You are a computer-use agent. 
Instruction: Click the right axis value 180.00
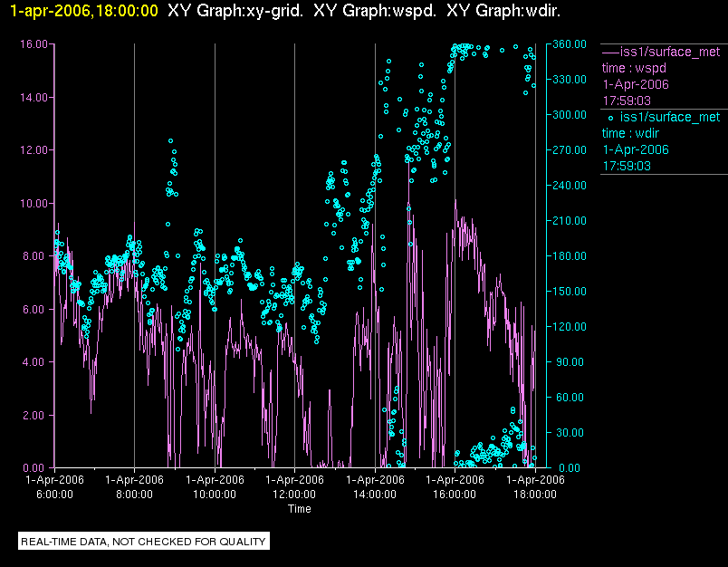point(570,255)
